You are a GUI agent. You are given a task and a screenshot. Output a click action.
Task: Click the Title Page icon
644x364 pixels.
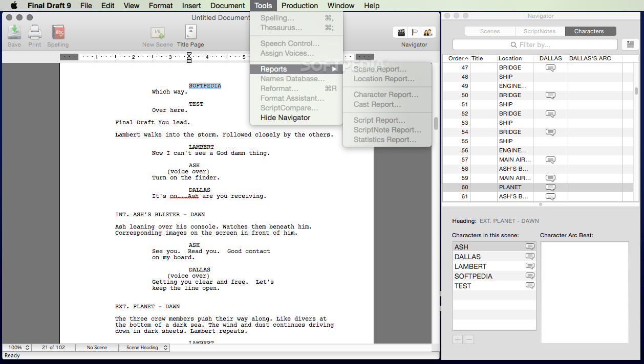pyautogui.click(x=190, y=32)
